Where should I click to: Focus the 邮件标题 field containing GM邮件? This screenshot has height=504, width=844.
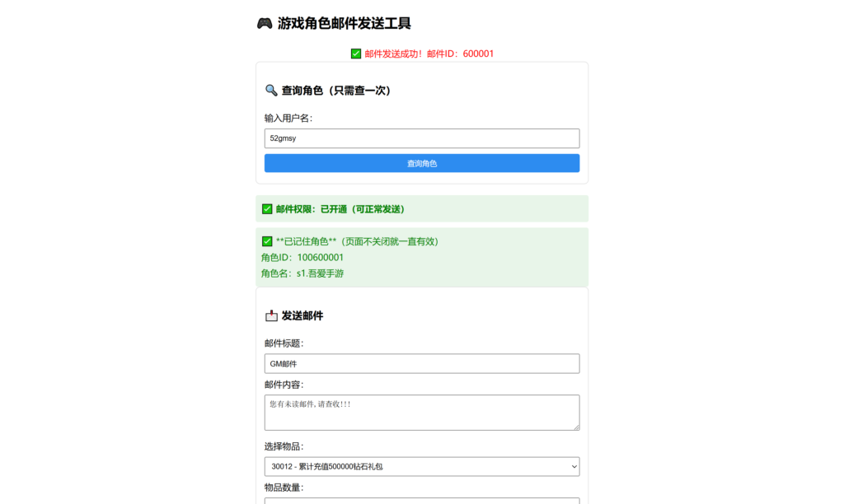pos(422,364)
